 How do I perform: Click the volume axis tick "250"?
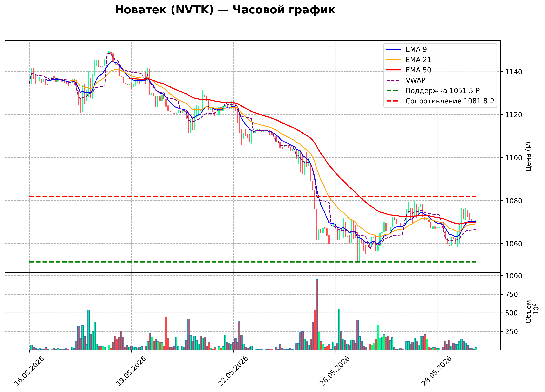coord(512,332)
